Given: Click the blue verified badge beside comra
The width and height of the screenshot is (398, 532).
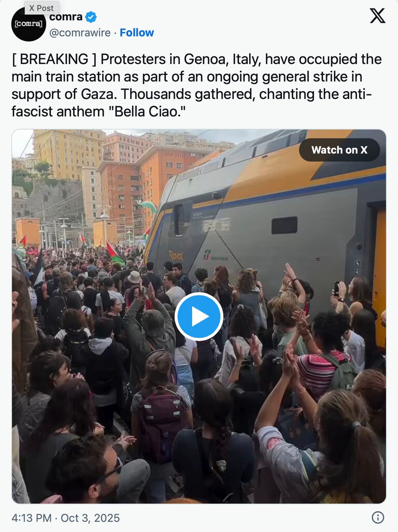Looking at the screenshot, I should click(x=91, y=17).
